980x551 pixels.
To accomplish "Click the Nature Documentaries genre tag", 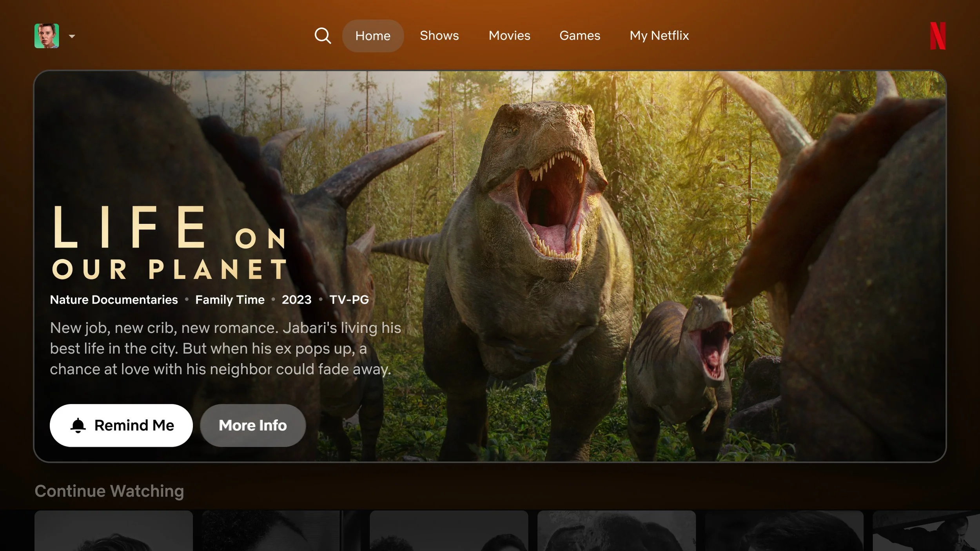I will coord(114,300).
